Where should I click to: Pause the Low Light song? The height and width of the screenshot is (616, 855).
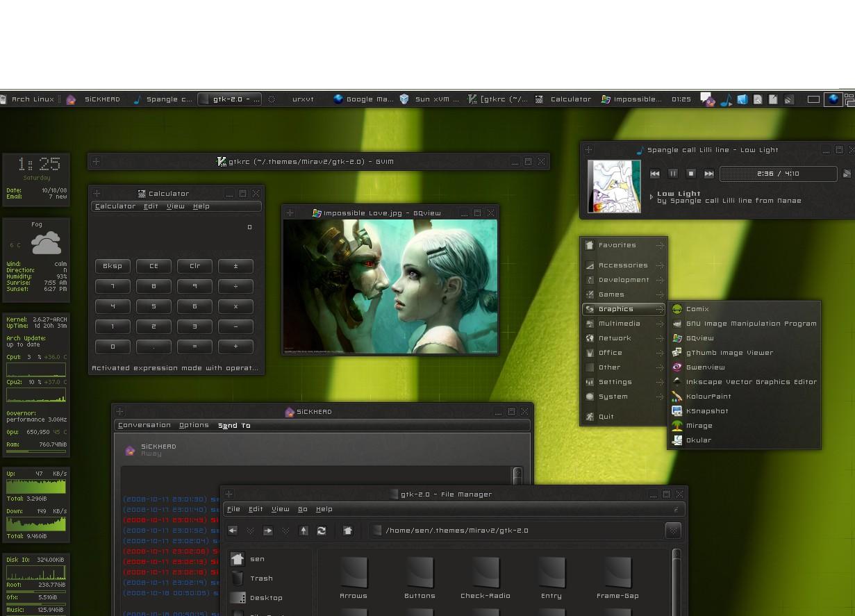673,174
